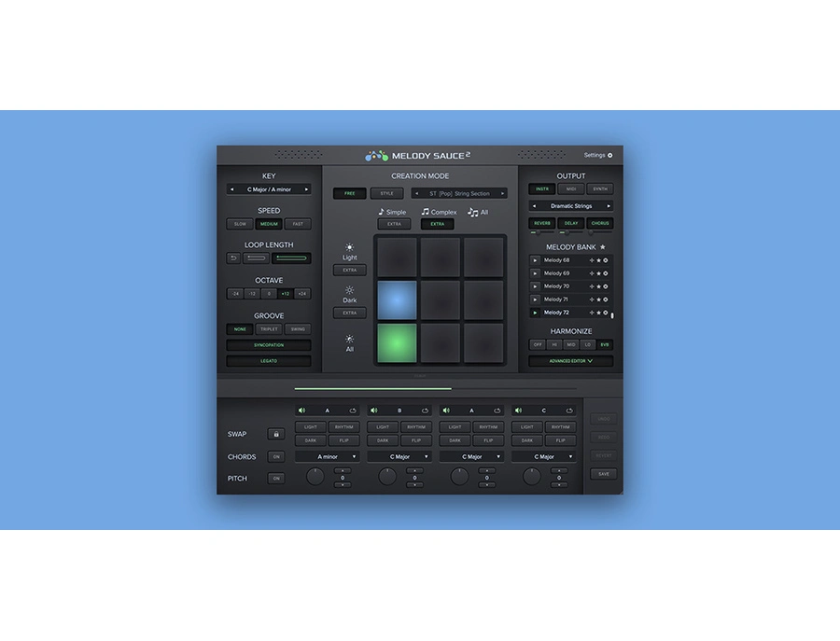This screenshot has height=641, width=840.
Task: Enable the REVERB effect
Action: [542, 224]
